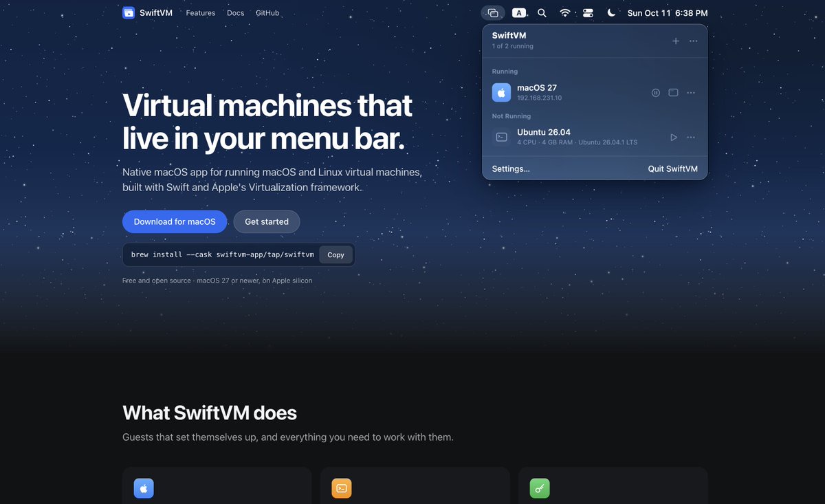Viewport: 825px width, 504px height.
Task: Select the Ubuntu 26.04 VM name
Action: coord(544,132)
